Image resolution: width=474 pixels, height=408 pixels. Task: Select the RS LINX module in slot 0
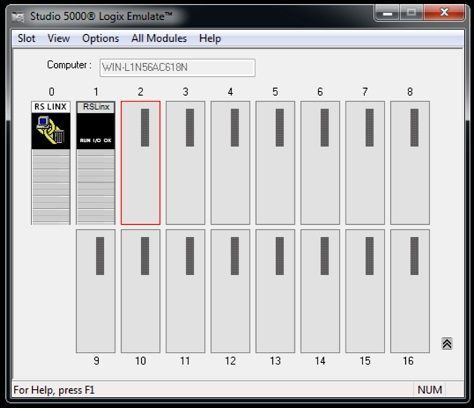51,163
